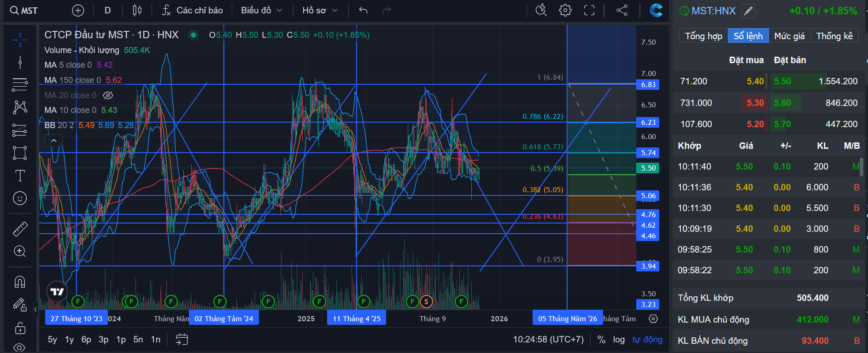Set time range to 1p
This screenshot has width=868, height=353.
[121, 340]
